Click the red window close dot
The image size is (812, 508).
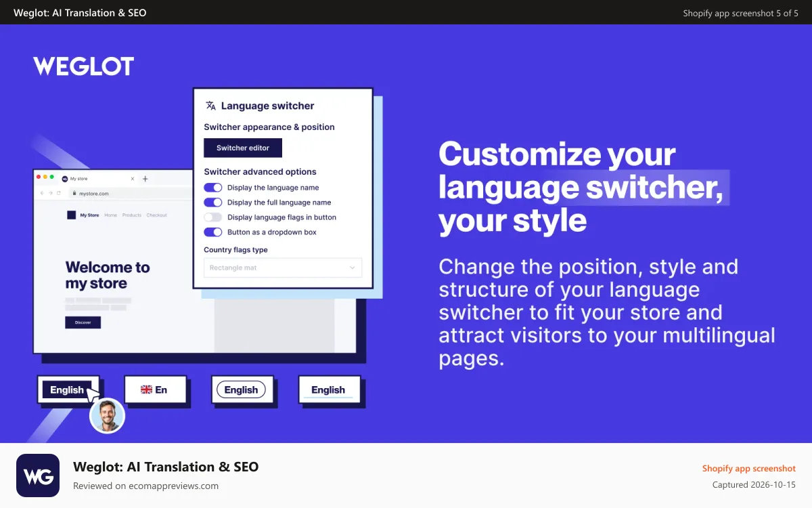(x=39, y=177)
